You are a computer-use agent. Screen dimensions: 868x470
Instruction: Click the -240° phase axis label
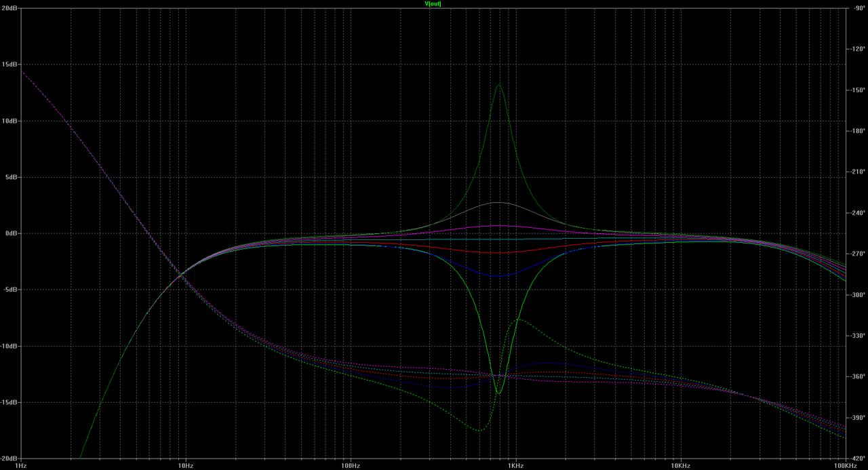pos(859,213)
